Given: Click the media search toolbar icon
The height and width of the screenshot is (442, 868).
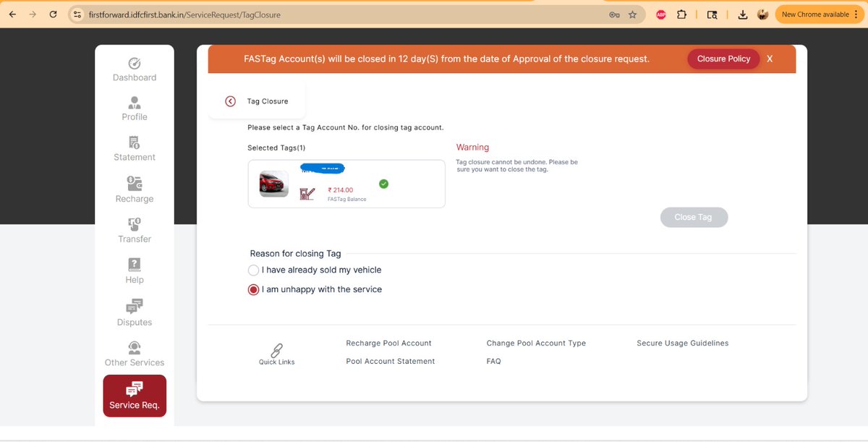Looking at the screenshot, I should click(x=712, y=14).
